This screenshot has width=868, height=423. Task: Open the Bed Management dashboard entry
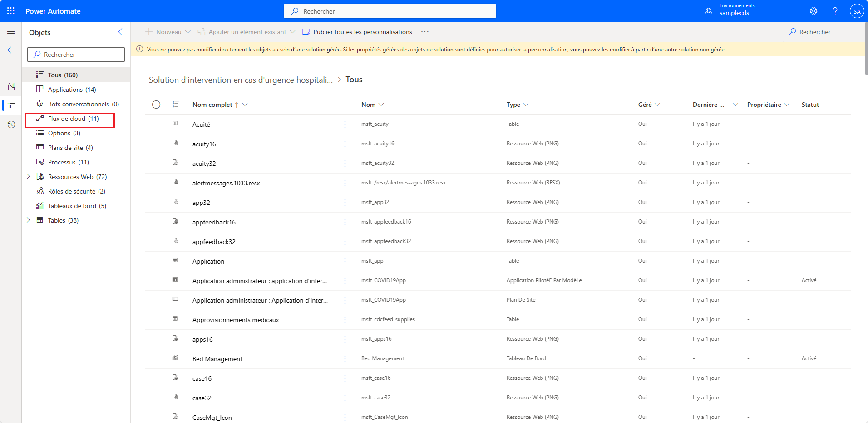217,359
